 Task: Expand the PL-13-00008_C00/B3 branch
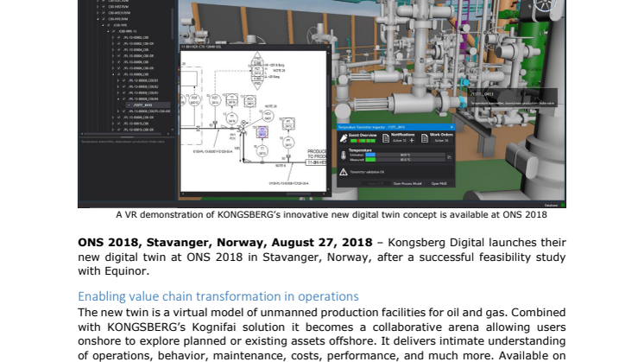(118, 92)
